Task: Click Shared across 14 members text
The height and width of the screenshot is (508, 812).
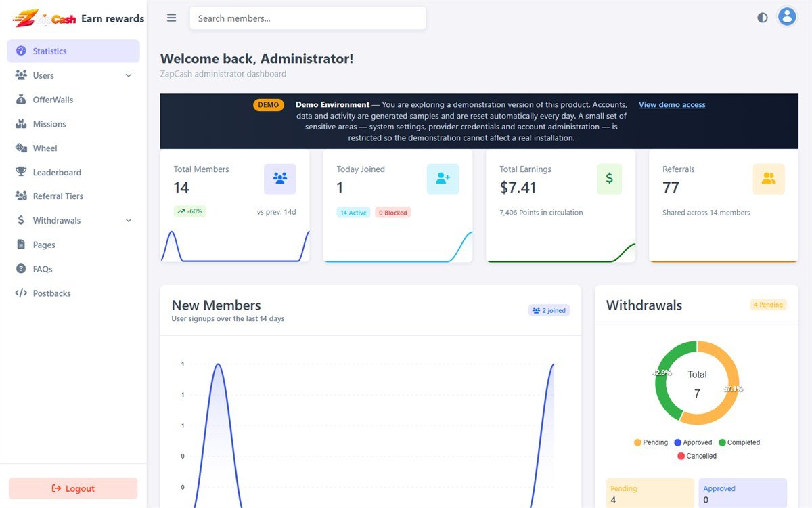Action: click(x=706, y=213)
